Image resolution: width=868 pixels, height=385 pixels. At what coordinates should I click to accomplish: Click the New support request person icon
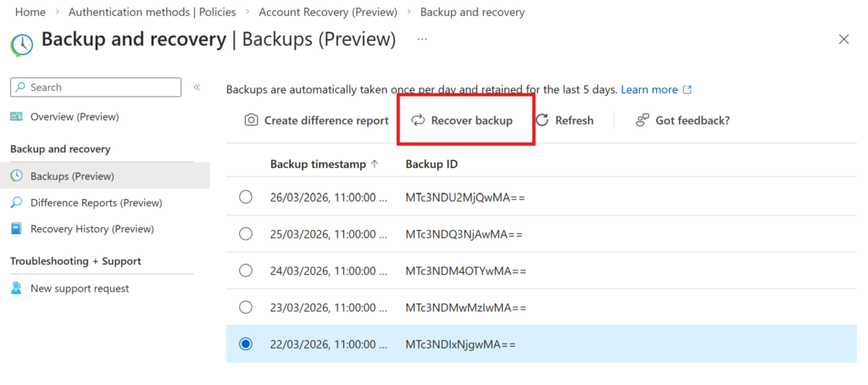(x=17, y=288)
